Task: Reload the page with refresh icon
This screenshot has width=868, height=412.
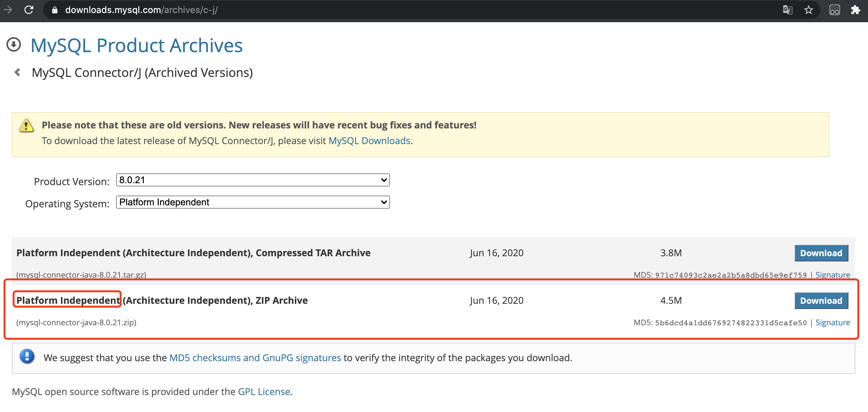Action: (29, 10)
